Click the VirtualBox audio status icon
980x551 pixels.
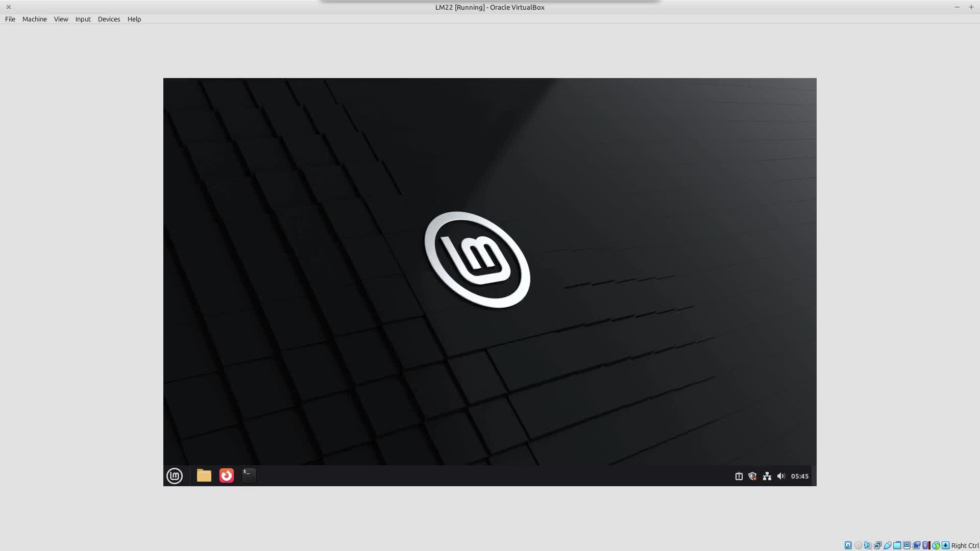point(868,545)
